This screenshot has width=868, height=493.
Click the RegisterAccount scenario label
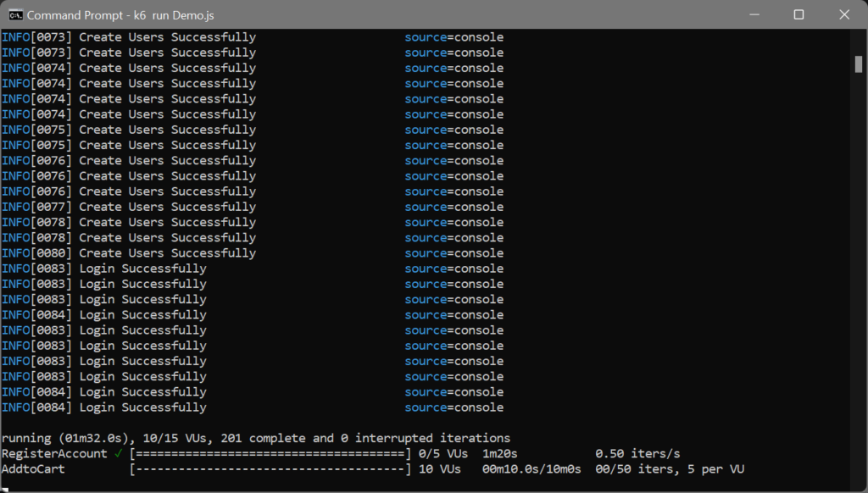(54, 454)
